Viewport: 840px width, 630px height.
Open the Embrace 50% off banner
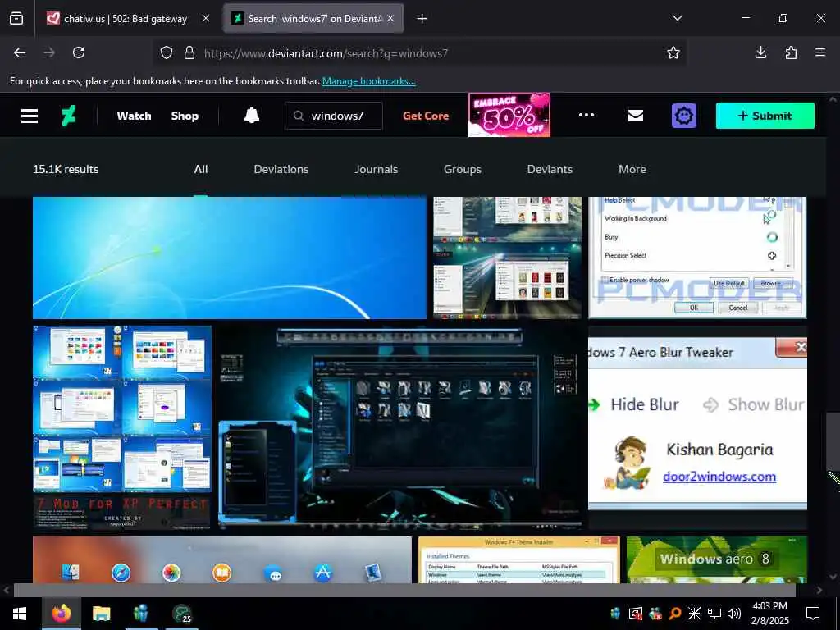tap(509, 115)
